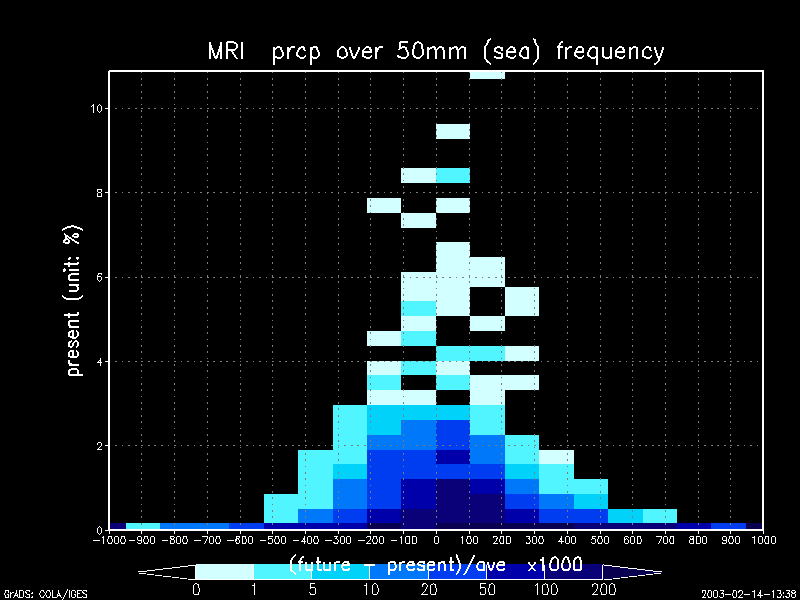Viewport: 800px width, 600px height.
Task: Click the '500' tick label on the x-axis
Action: tap(600, 541)
